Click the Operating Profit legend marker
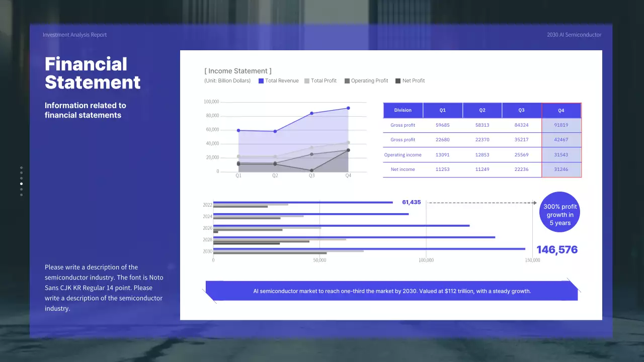644x362 pixels. point(346,80)
